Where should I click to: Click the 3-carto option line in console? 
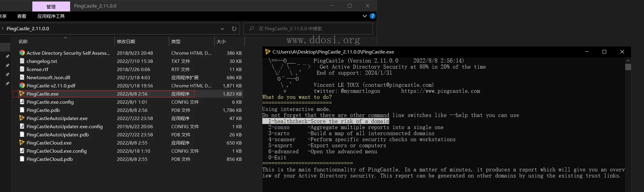click(351, 133)
